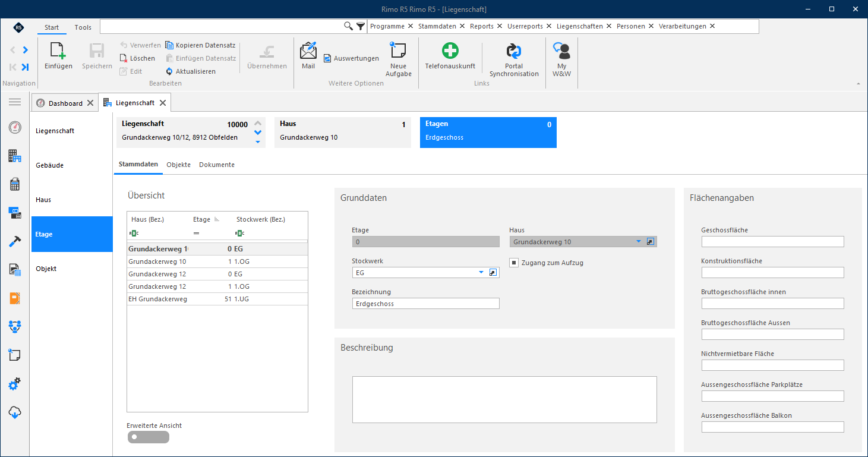Select row Grundackerweg 10 1.OG

217,261
